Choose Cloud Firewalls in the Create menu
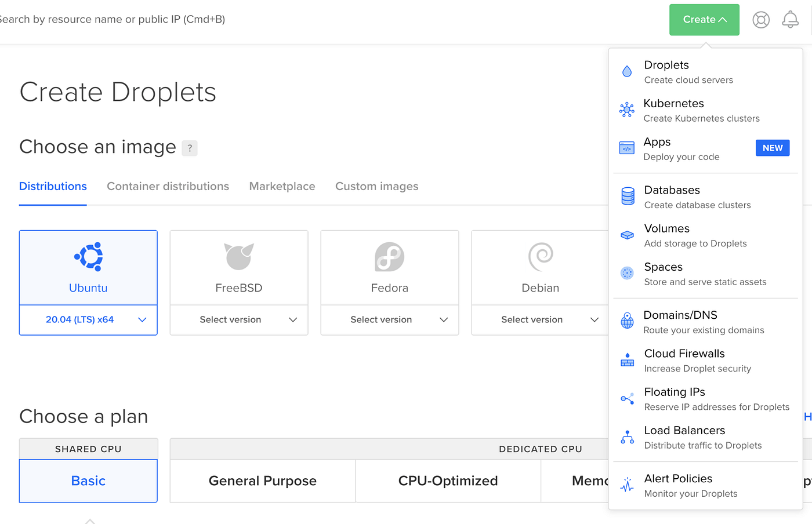 click(705, 361)
